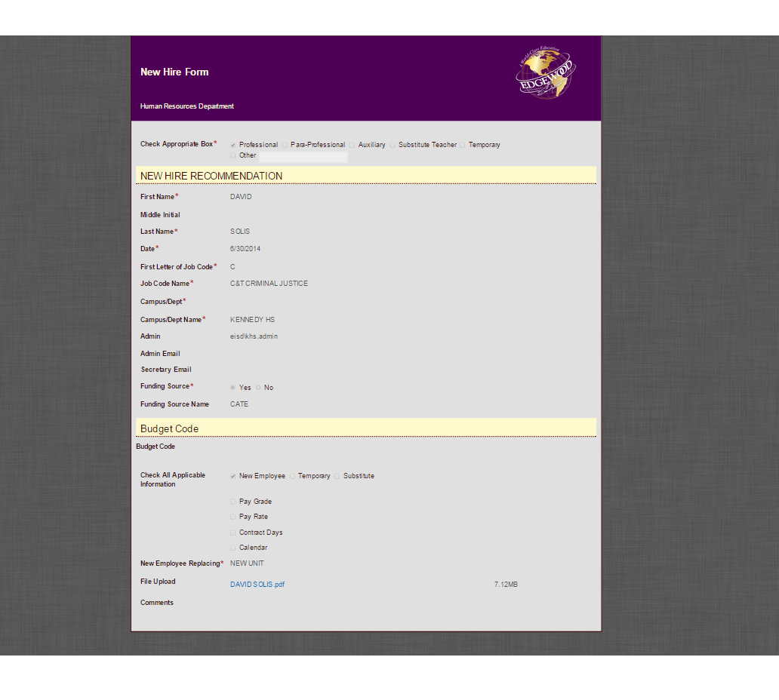Toggle the Professional checkbox
The height and width of the screenshot is (700, 779).
(x=233, y=145)
